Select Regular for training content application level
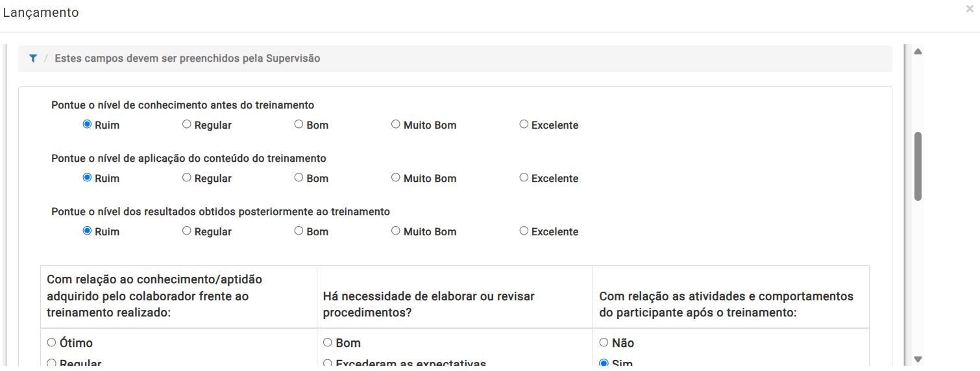 (x=187, y=177)
